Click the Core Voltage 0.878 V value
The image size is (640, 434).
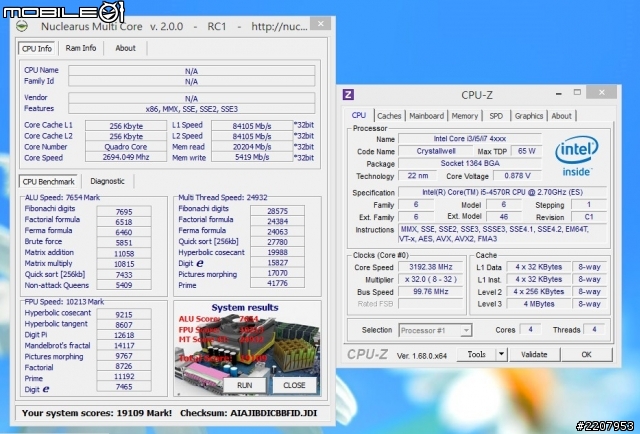[x=517, y=176]
